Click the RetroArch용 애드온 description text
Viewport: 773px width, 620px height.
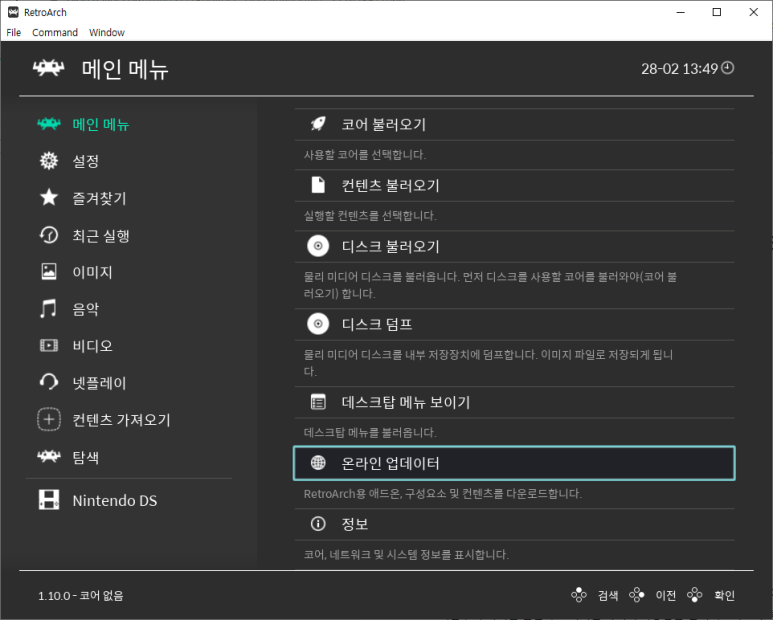443,494
